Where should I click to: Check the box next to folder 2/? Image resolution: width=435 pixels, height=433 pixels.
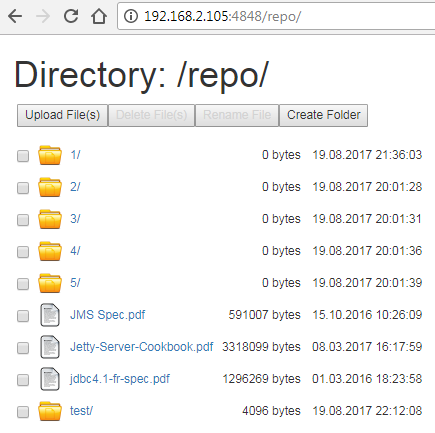[23, 188]
